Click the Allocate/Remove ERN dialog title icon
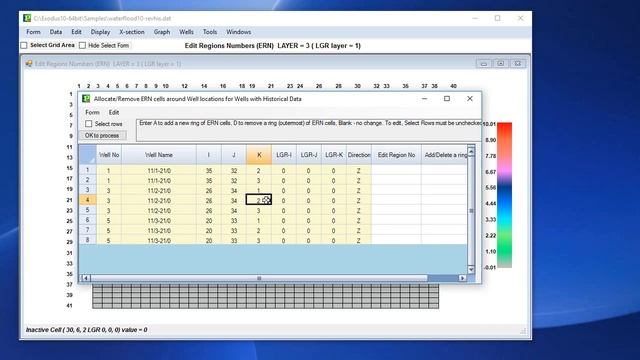Viewport: 640px width, 360px height. (x=86, y=98)
